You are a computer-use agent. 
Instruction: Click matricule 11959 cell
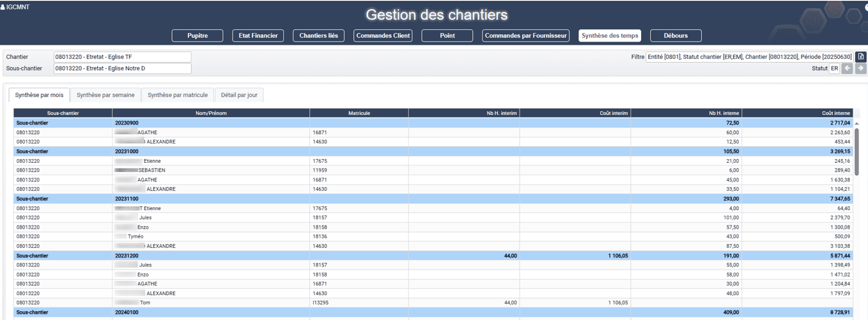point(359,171)
